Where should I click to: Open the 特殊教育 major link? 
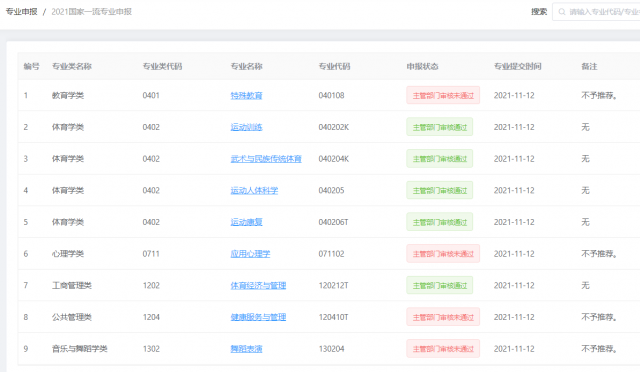click(246, 96)
